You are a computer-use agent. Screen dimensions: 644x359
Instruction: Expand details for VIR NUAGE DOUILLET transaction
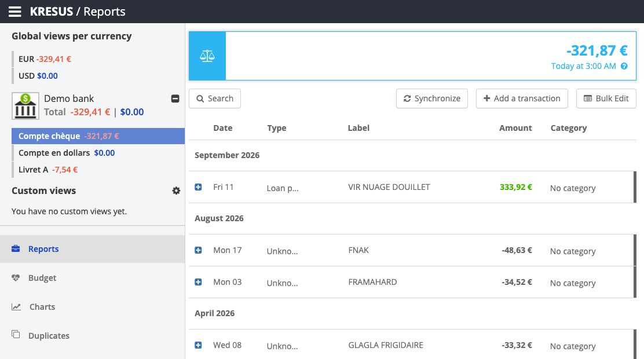[198, 187]
